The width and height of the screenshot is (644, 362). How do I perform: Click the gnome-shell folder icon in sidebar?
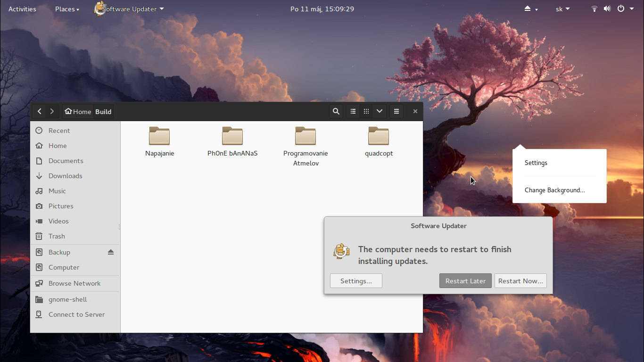click(x=39, y=299)
